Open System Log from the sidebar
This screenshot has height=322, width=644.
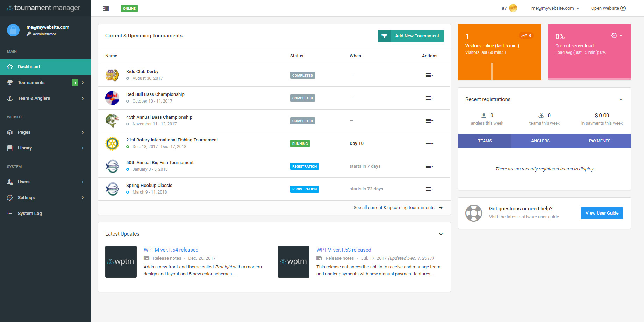pyautogui.click(x=30, y=213)
